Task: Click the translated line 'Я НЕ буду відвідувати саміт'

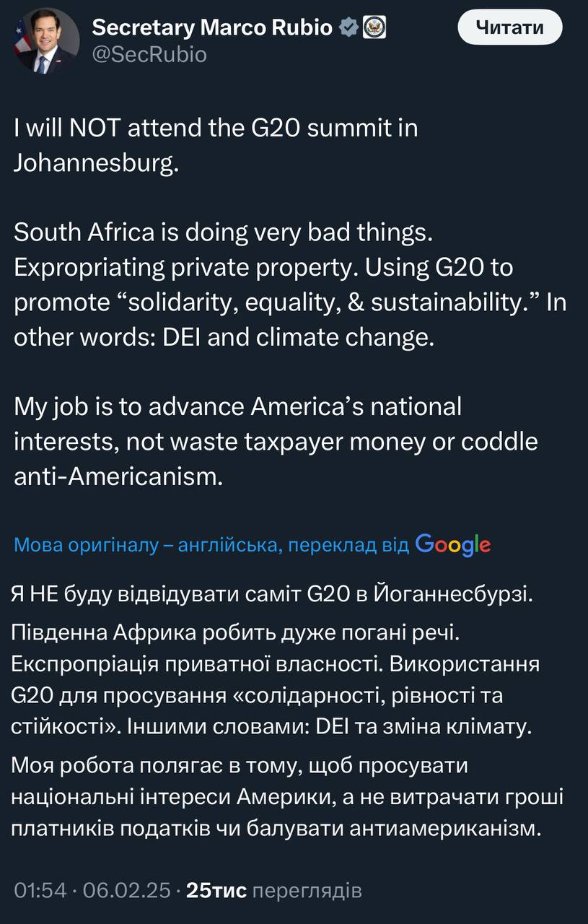Action: pyautogui.click(x=272, y=595)
